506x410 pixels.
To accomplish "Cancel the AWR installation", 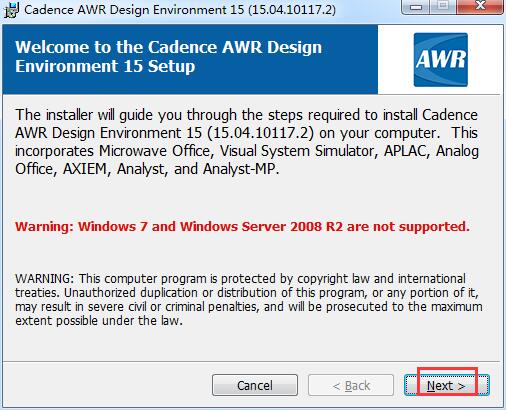I will pos(255,385).
